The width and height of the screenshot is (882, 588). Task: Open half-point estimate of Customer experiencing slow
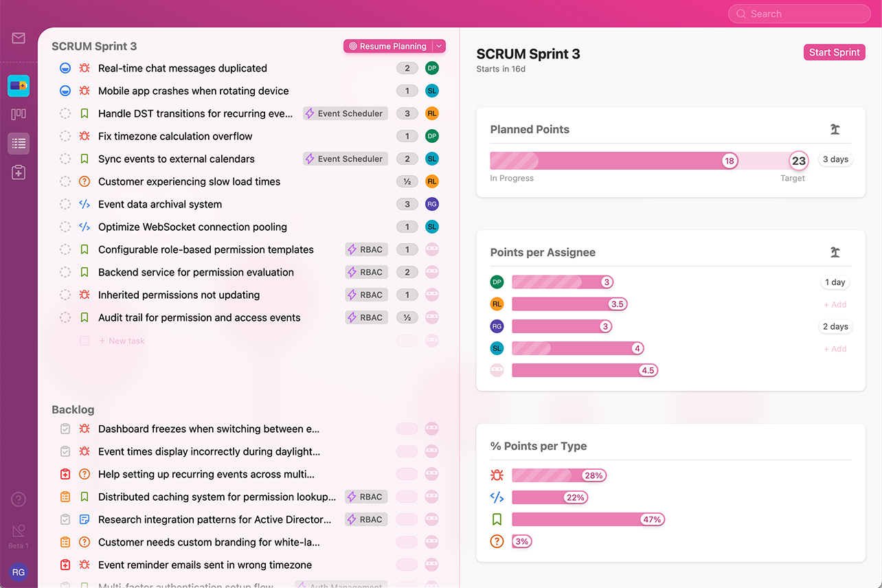pyautogui.click(x=407, y=181)
